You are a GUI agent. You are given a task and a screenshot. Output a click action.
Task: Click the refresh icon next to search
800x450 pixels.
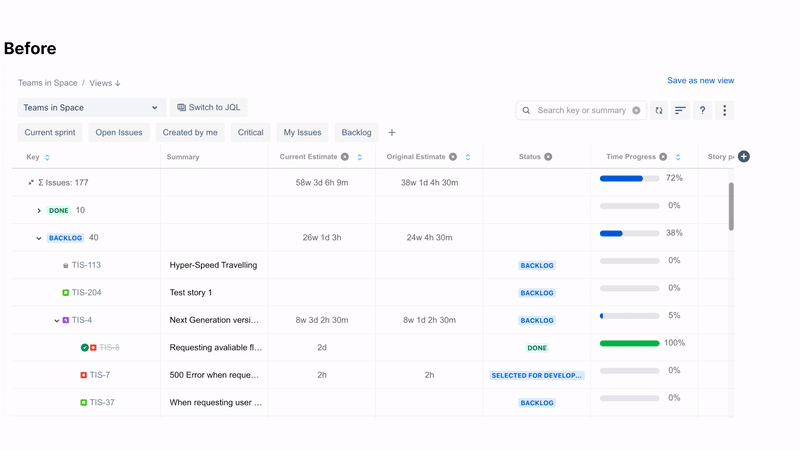coord(659,110)
